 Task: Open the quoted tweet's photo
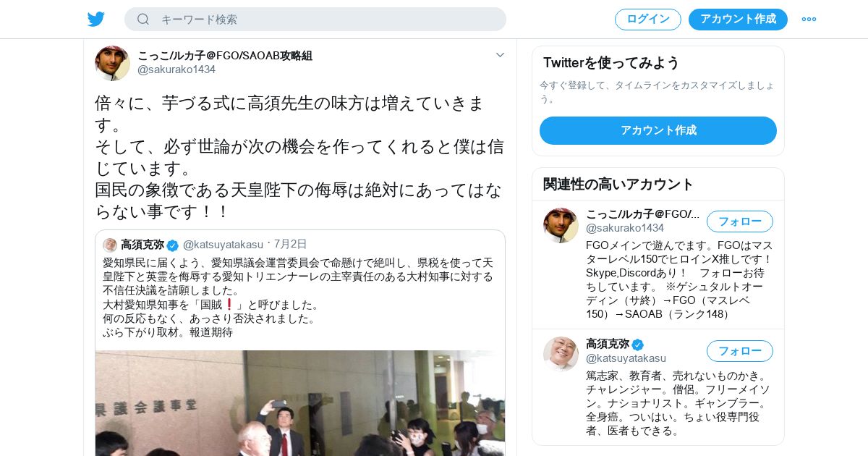[x=300, y=403]
